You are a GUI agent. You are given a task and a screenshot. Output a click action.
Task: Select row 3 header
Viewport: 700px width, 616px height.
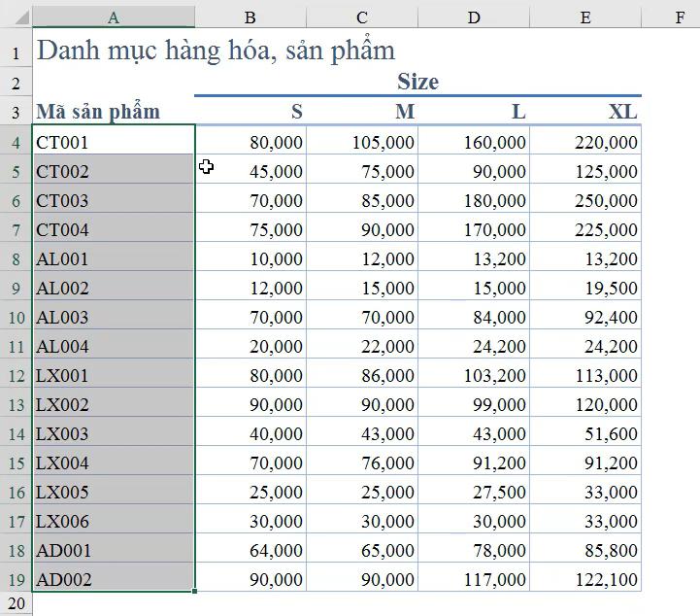(x=17, y=111)
